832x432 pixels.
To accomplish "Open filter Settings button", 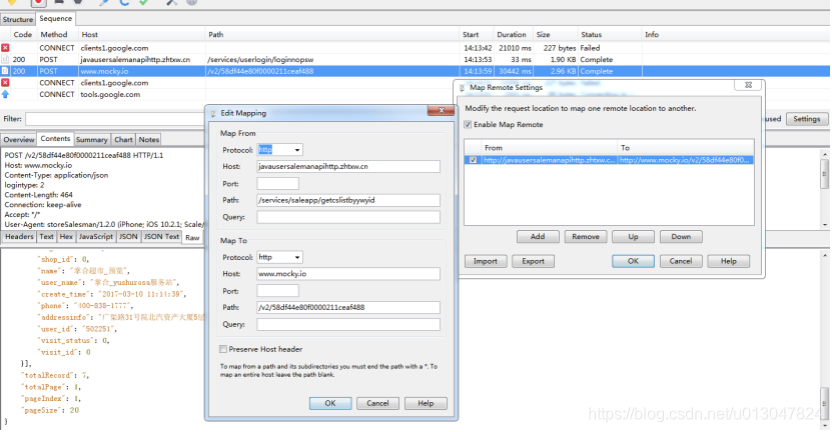I will (x=807, y=119).
